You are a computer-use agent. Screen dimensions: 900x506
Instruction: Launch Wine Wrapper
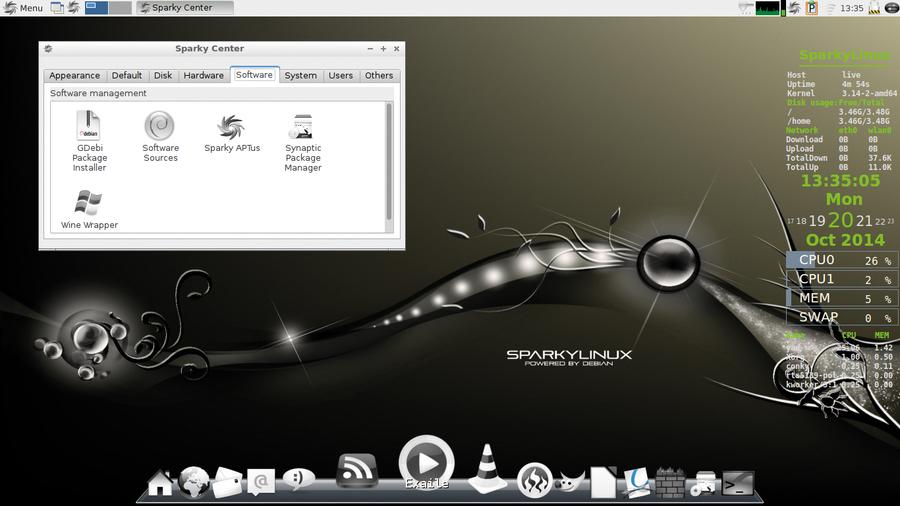pyautogui.click(x=89, y=209)
